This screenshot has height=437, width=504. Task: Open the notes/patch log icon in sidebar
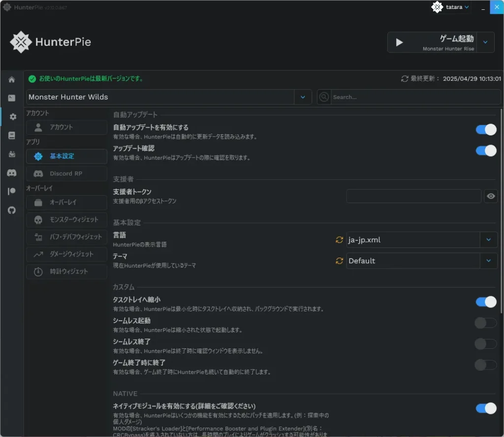click(12, 135)
